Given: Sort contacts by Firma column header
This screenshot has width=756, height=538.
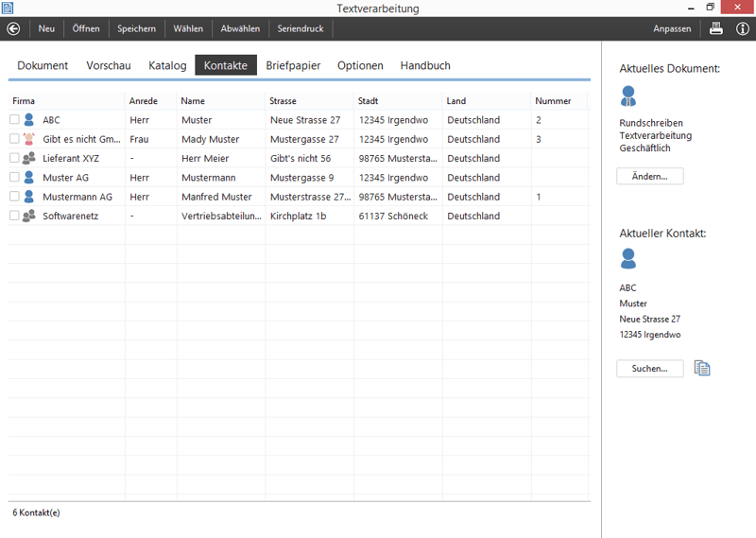Looking at the screenshot, I should [x=25, y=101].
